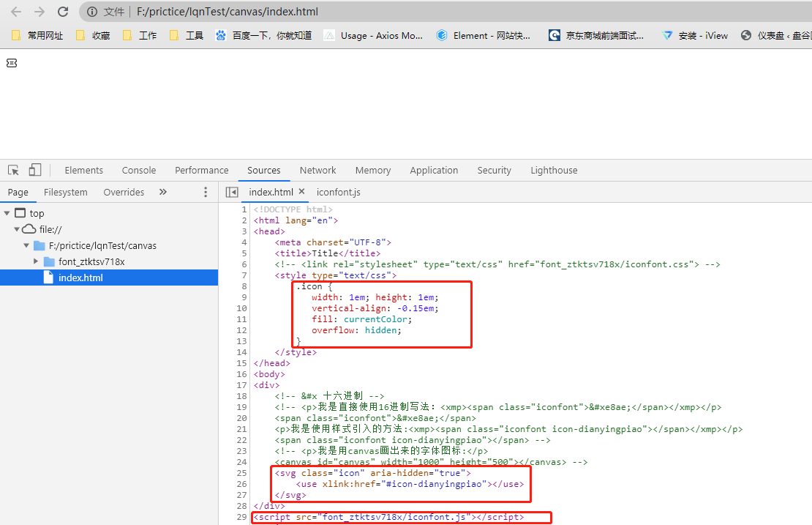Open the 收藏 bookmark folder
Viewport: 812px width, 525px height.
pos(93,35)
